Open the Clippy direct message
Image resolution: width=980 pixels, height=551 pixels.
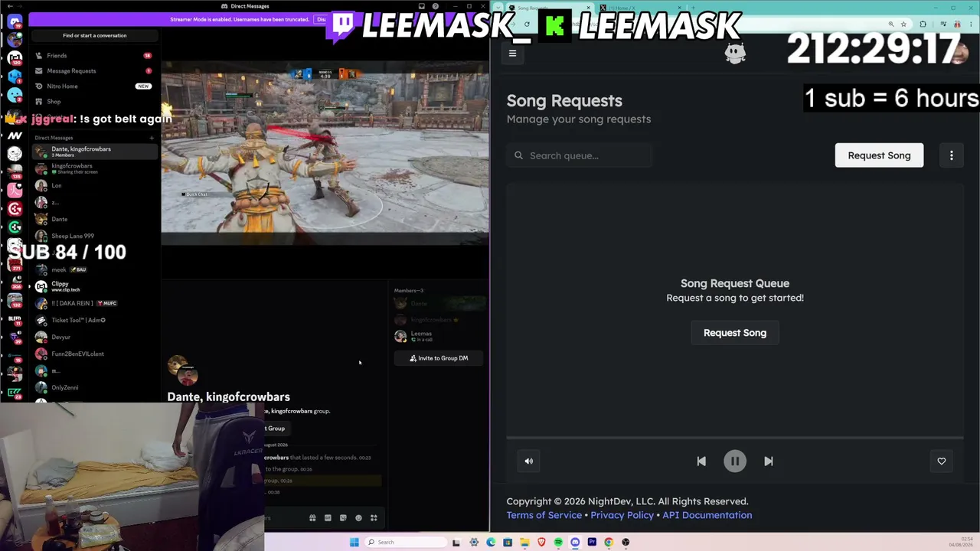coord(93,286)
